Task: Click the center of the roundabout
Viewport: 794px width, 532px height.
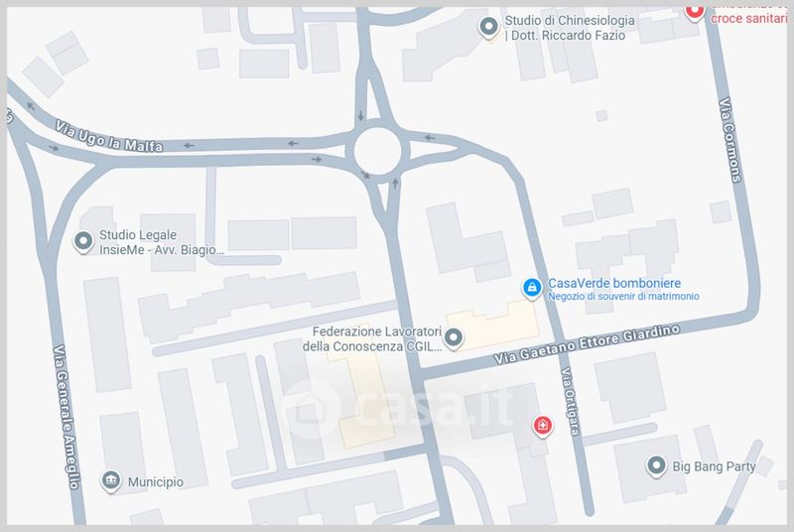Action: [378, 151]
